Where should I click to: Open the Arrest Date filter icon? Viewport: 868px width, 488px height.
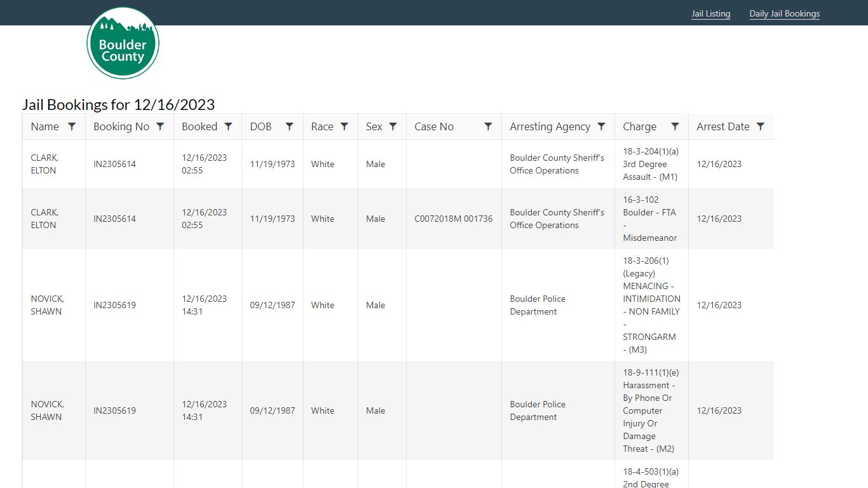761,126
